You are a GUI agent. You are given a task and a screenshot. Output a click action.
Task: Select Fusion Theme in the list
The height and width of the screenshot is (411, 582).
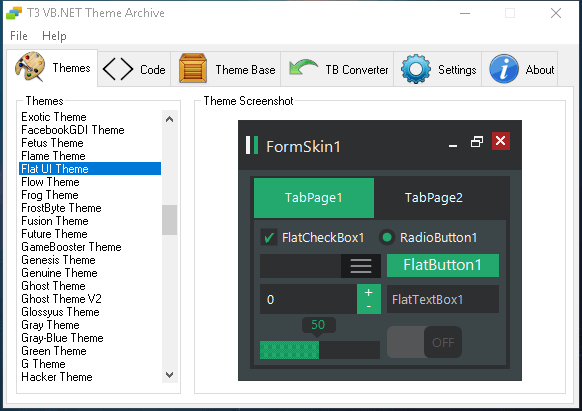tap(90, 221)
